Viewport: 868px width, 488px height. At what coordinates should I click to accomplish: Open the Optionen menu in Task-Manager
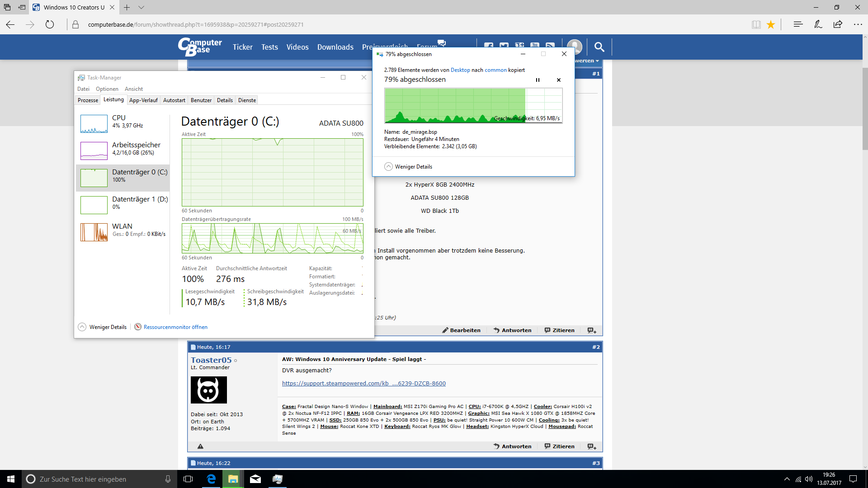107,89
